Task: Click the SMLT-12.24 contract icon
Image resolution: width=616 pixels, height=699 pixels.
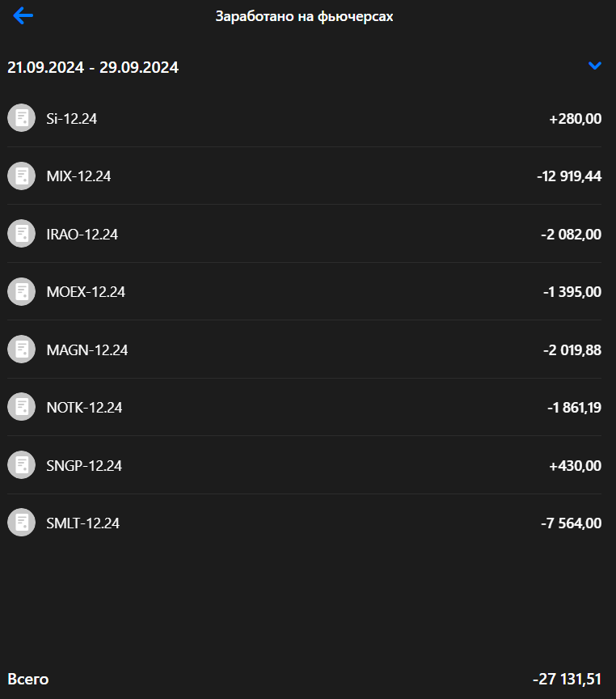Action: coord(21,523)
